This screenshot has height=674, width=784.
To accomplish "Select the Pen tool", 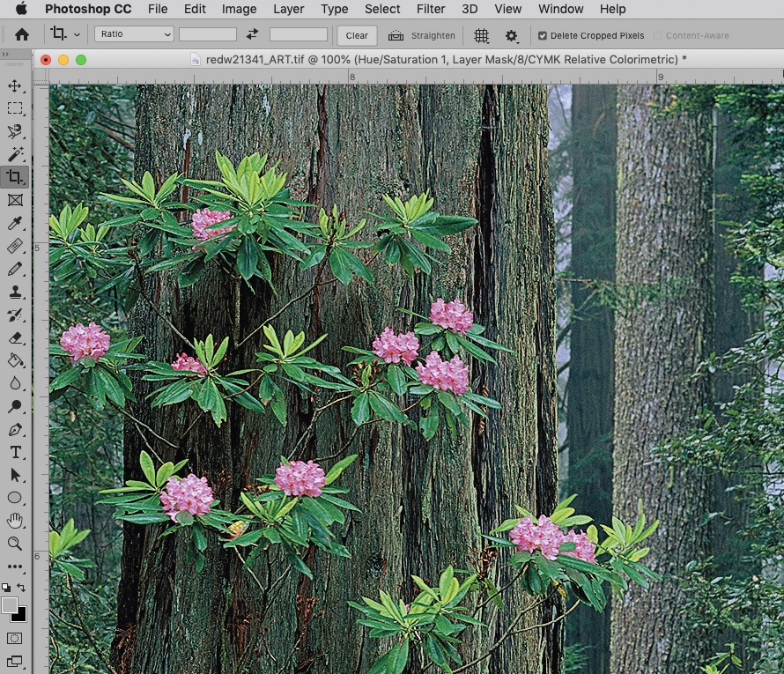I will [x=14, y=429].
